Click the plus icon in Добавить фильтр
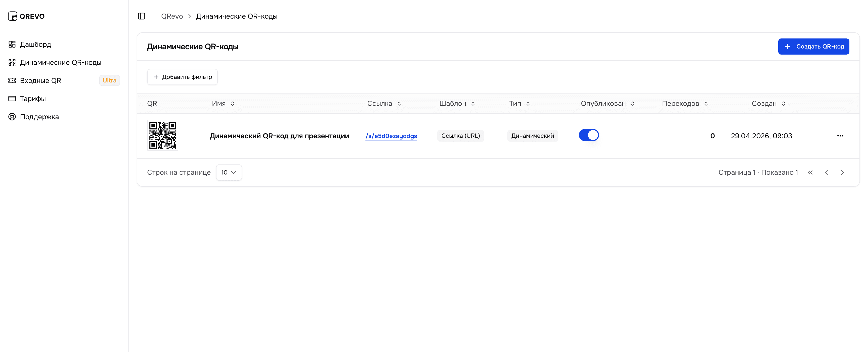The image size is (868, 352). click(x=156, y=77)
